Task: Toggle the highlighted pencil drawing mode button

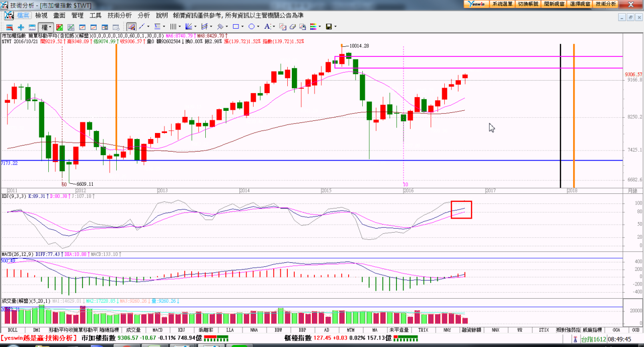Action: tap(131, 27)
